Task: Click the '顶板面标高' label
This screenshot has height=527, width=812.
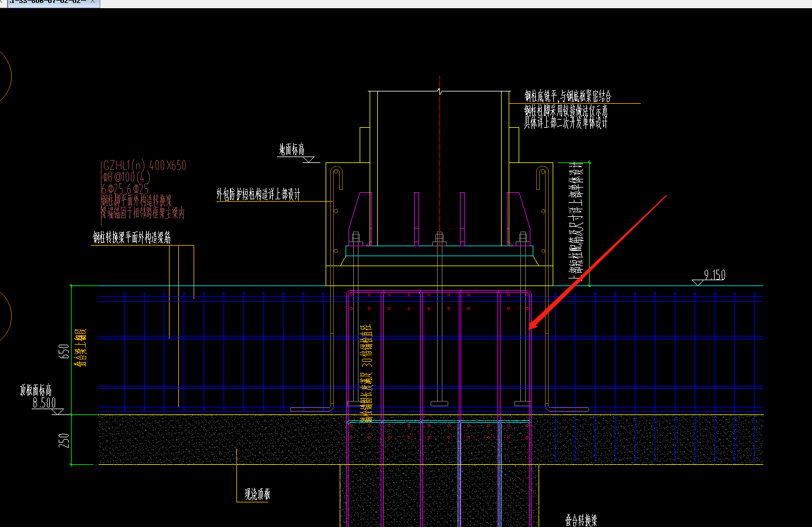Action: (36, 390)
